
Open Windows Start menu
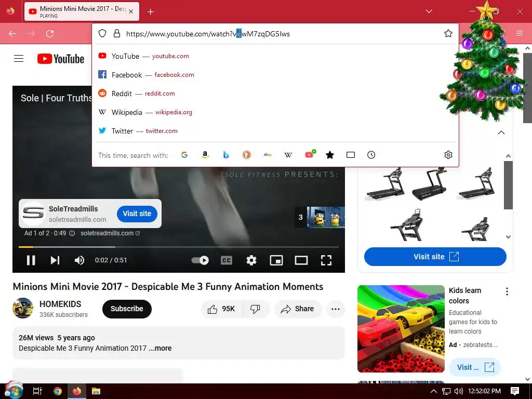[x=12, y=391]
